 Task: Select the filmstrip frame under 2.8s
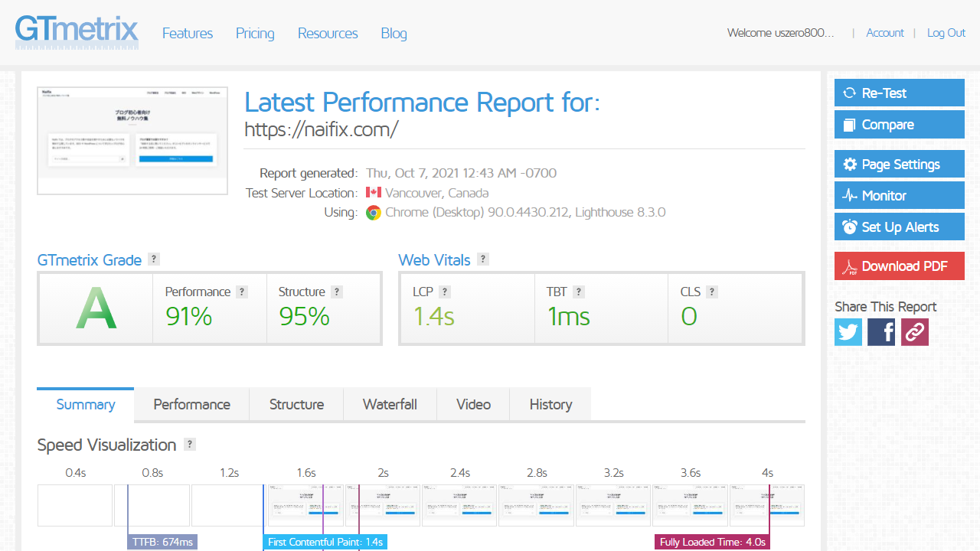pos(537,505)
